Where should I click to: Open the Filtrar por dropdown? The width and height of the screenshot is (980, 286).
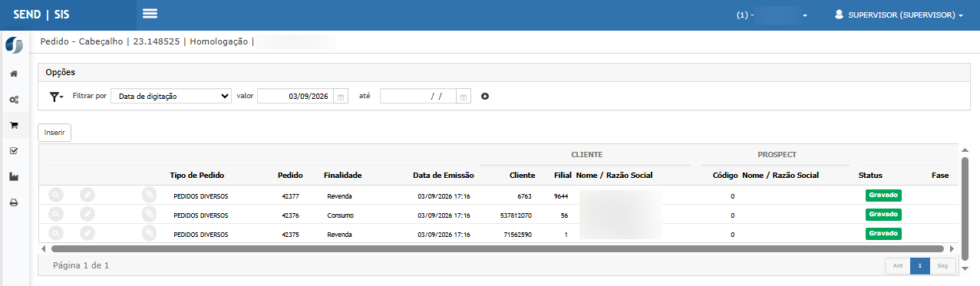171,97
